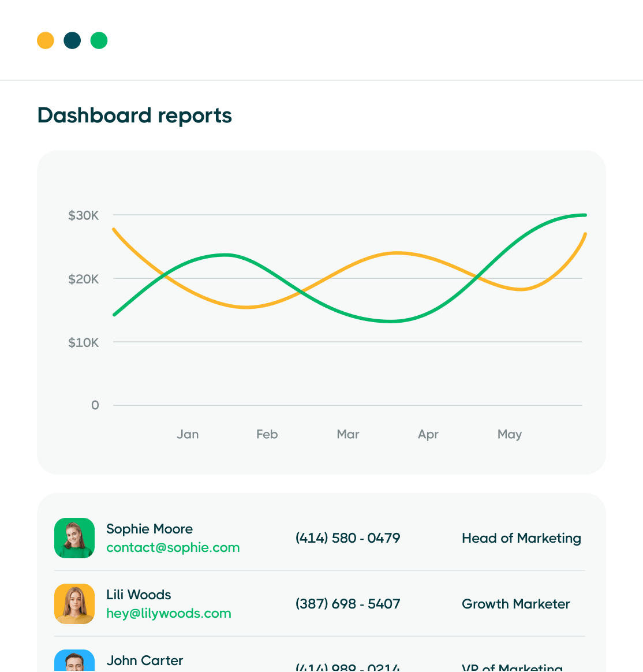The width and height of the screenshot is (643, 672).
Task: Click Lili Woods' phone number
Action: (347, 604)
